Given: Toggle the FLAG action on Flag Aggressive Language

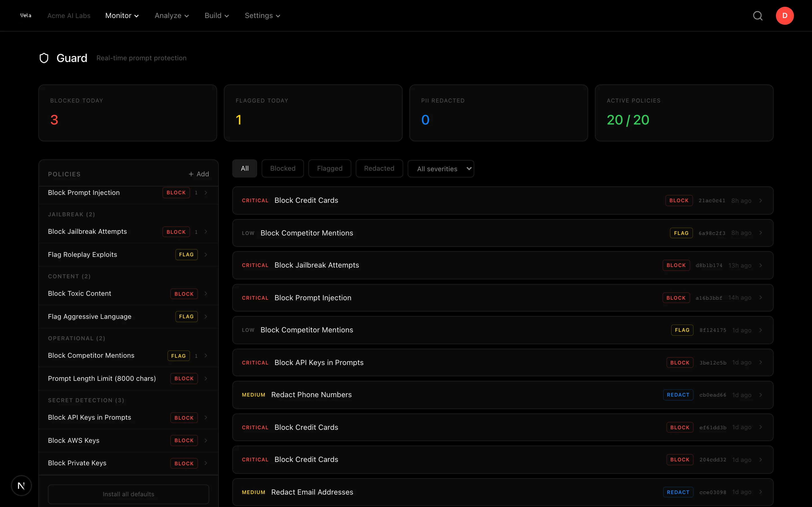Looking at the screenshot, I should 186,316.
